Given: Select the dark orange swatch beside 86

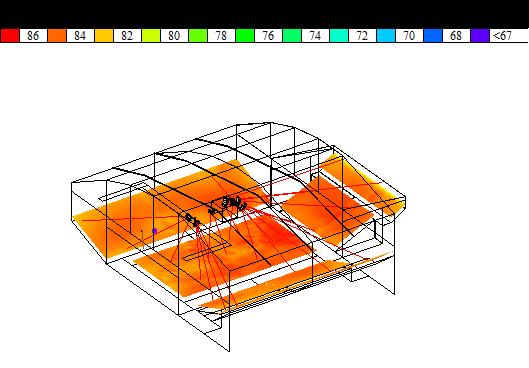Looking at the screenshot, I should [57, 36].
